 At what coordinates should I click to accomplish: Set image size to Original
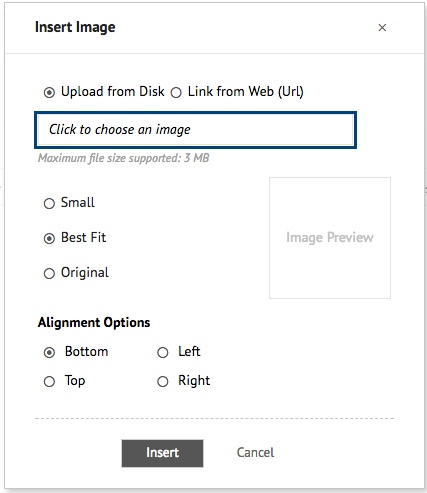point(49,273)
